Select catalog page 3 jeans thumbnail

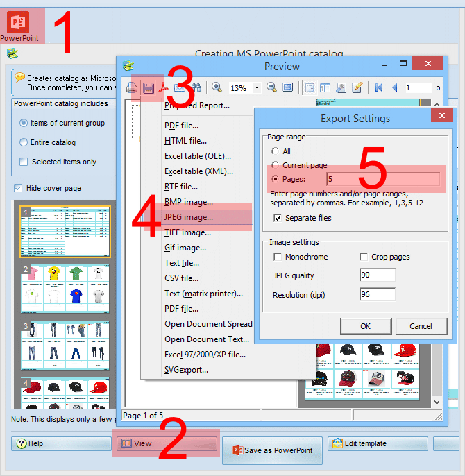(x=65, y=345)
